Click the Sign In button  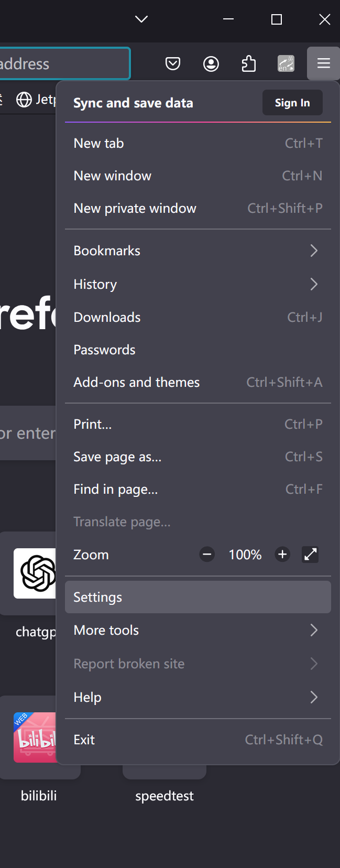[x=292, y=103]
